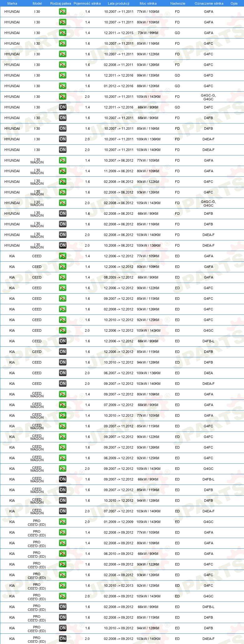Select the PB icon in I30 WAGON 2.0 G4GC-G row

pos(62,203)
